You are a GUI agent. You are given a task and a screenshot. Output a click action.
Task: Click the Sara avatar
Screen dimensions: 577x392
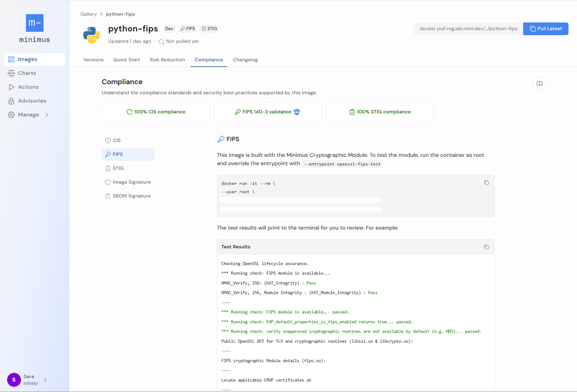point(14,380)
